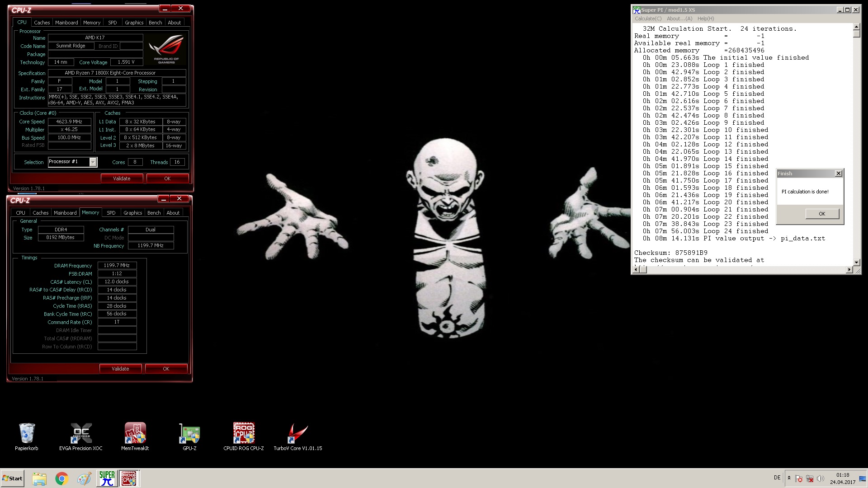The image size is (868, 488).
Task: Click the Multiplier value x 46.25
Action: pos(69,129)
